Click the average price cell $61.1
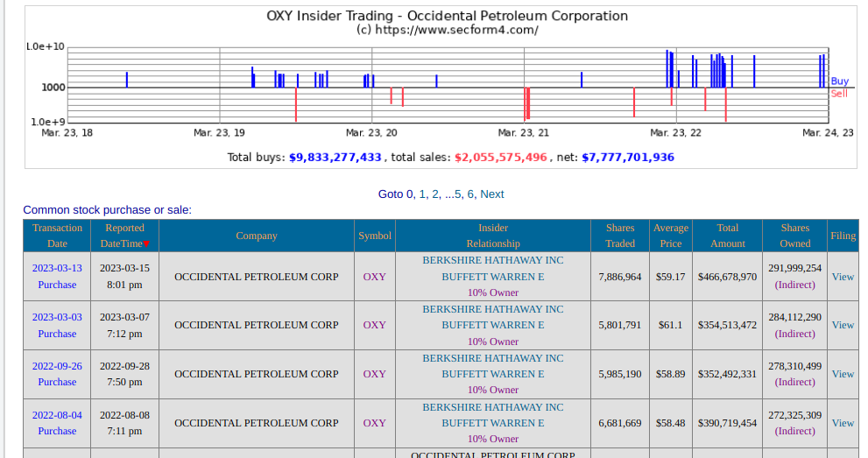868x458 pixels. pos(670,325)
